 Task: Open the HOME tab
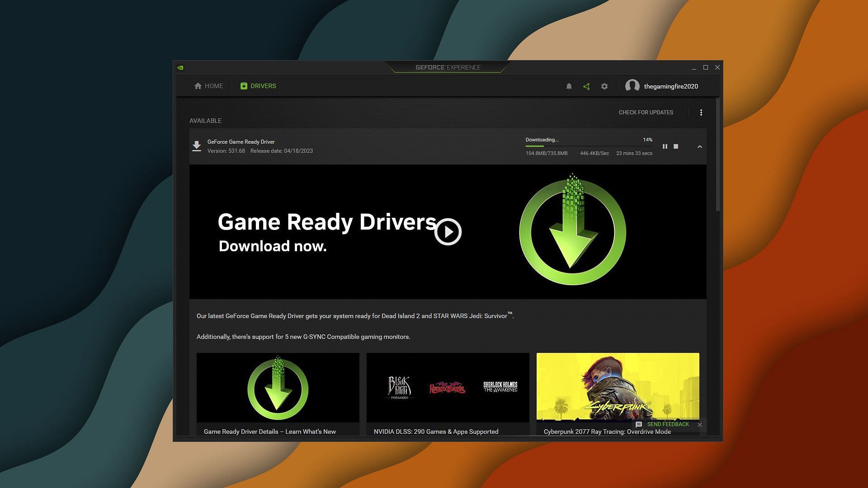208,86
